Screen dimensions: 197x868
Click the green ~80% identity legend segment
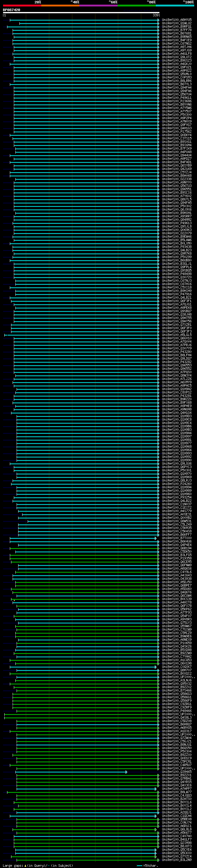point(137,6)
